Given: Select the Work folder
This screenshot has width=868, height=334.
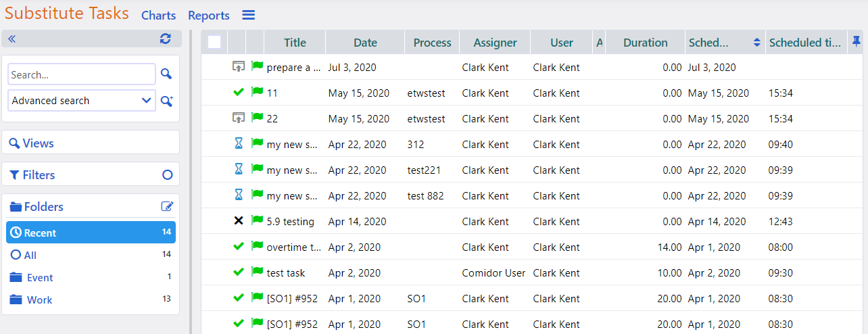Looking at the screenshot, I should (39, 300).
